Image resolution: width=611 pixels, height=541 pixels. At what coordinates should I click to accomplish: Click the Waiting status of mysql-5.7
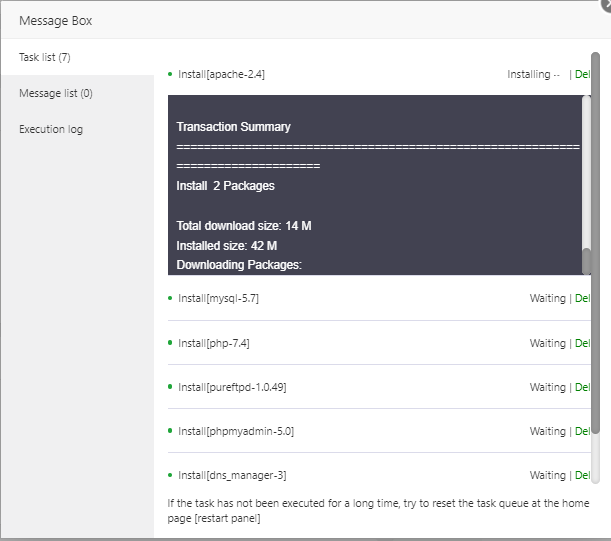click(x=547, y=298)
